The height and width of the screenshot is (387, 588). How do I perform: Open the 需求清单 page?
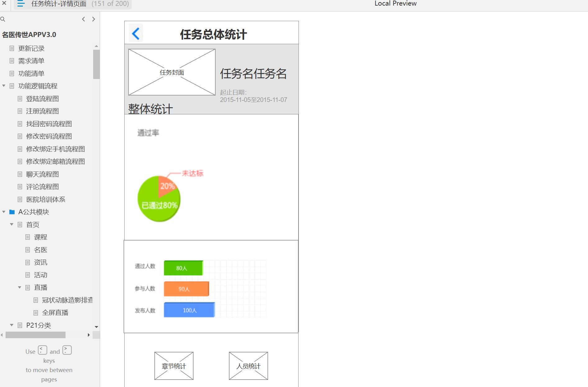(x=31, y=61)
